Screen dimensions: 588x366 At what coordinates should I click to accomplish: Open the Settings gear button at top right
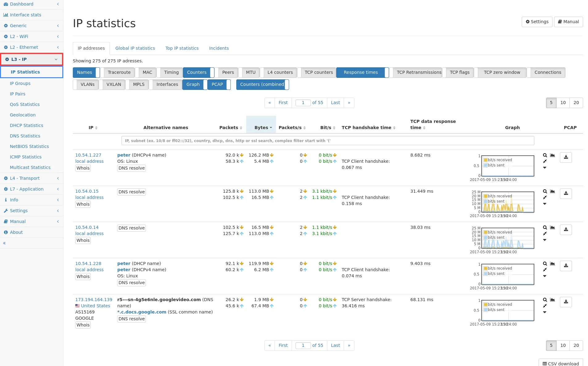click(x=537, y=22)
